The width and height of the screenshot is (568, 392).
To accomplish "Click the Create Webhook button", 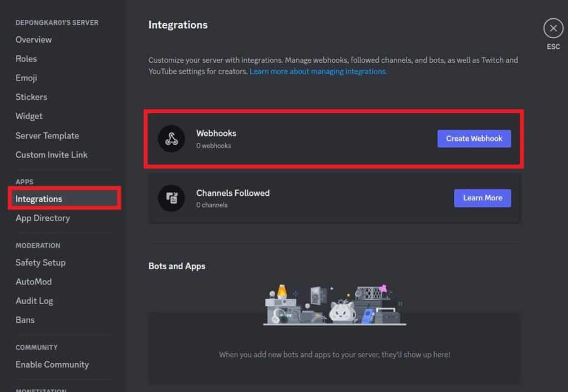I will 474,139.
